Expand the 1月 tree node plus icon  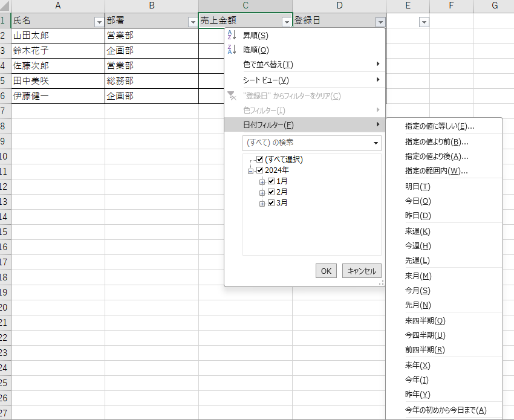pos(262,181)
